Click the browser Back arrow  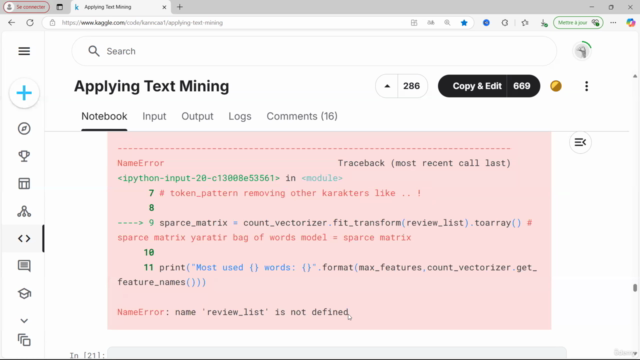pos(11,23)
